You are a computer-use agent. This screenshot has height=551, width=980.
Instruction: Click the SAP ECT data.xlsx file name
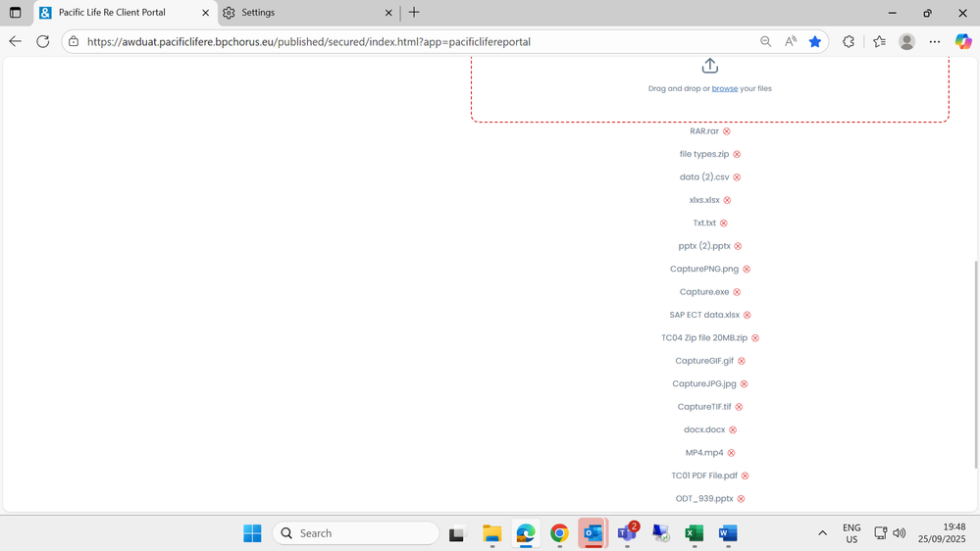coord(704,316)
